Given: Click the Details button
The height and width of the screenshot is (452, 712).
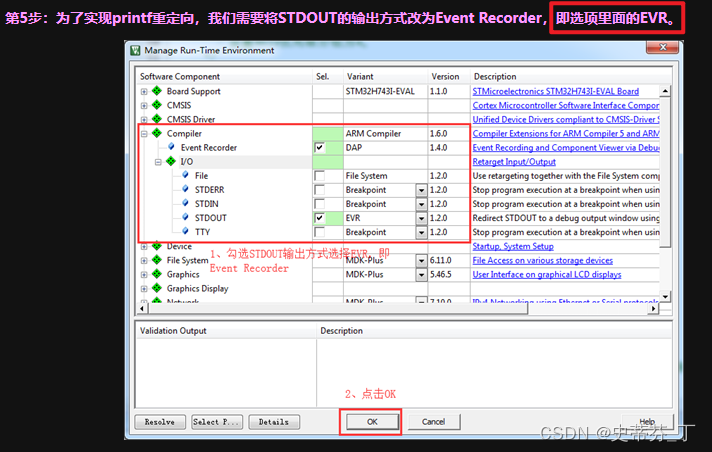Looking at the screenshot, I should tap(274, 422).
